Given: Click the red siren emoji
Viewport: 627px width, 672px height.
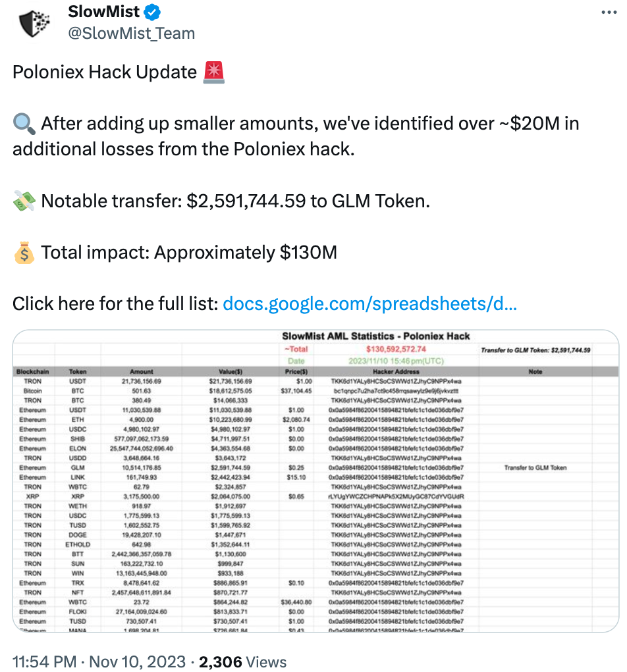Looking at the screenshot, I should [x=213, y=72].
